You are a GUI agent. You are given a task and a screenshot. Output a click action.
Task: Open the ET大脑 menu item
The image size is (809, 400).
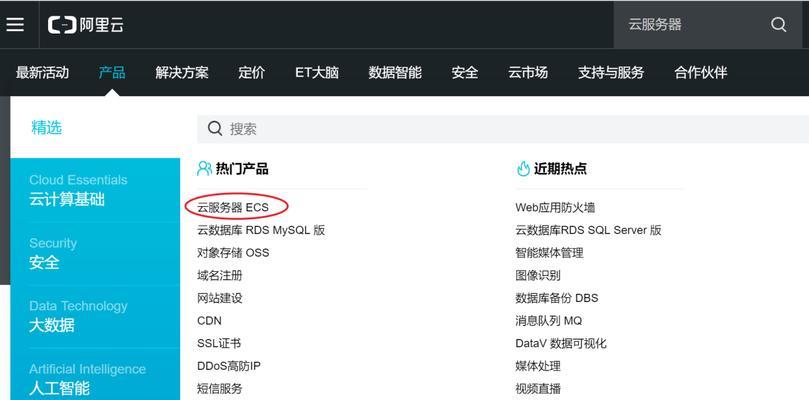click(x=317, y=73)
